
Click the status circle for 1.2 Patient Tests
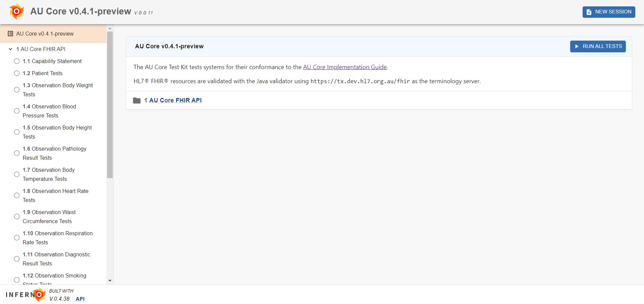[17, 73]
